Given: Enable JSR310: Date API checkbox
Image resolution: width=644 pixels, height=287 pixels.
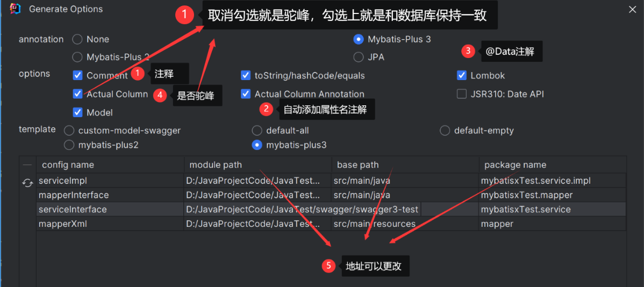Looking at the screenshot, I should point(462,94).
